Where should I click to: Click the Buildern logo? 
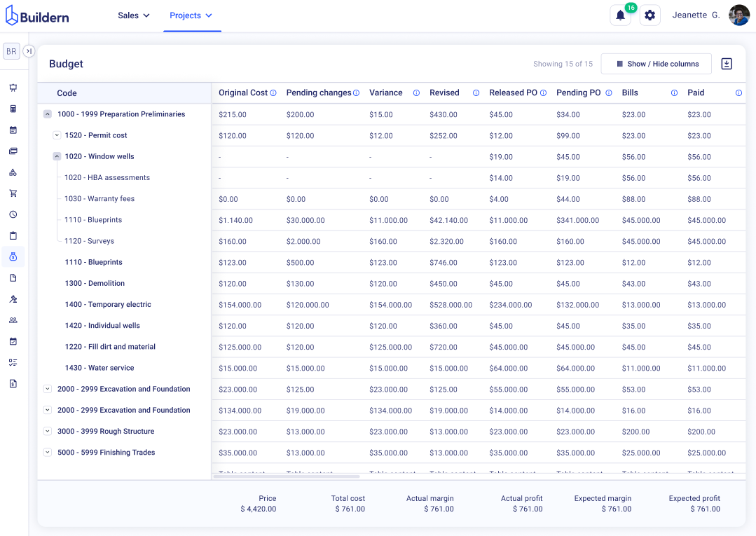(37, 16)
